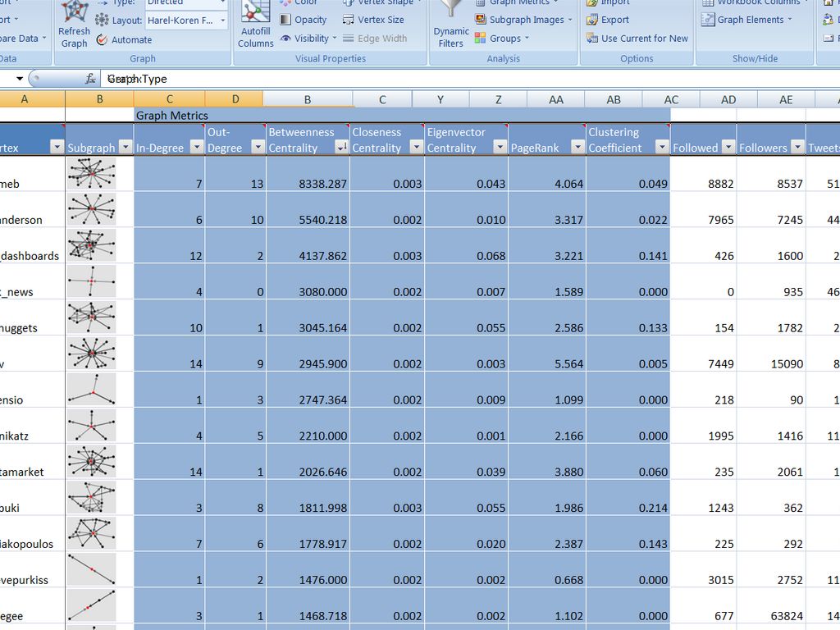840x630 pixels.
Task: Open Dynamic Filters funnel icon
Action: pyautogui.click(x=451, y=10)
